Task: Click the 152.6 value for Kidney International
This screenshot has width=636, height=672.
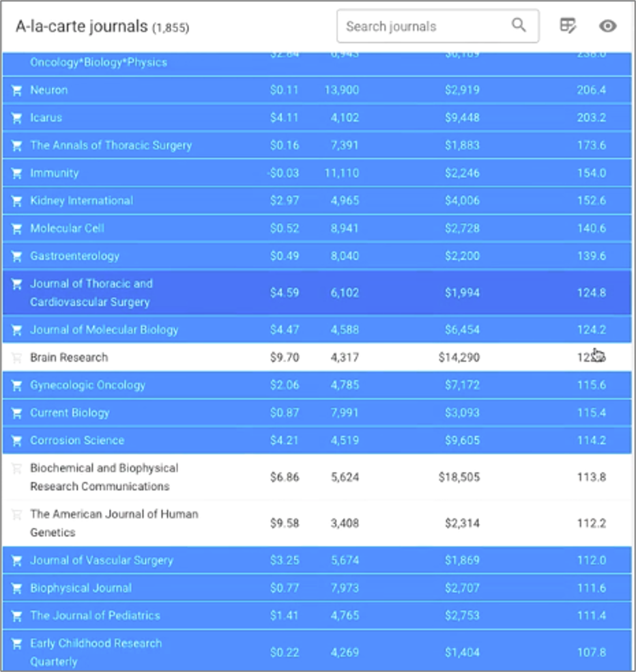Action: 592,201
